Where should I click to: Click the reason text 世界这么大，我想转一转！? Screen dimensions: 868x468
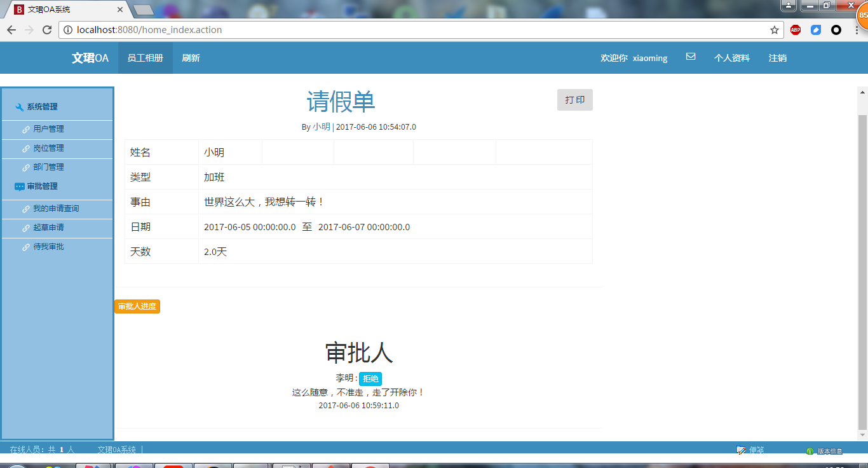(x=265, y=202)
